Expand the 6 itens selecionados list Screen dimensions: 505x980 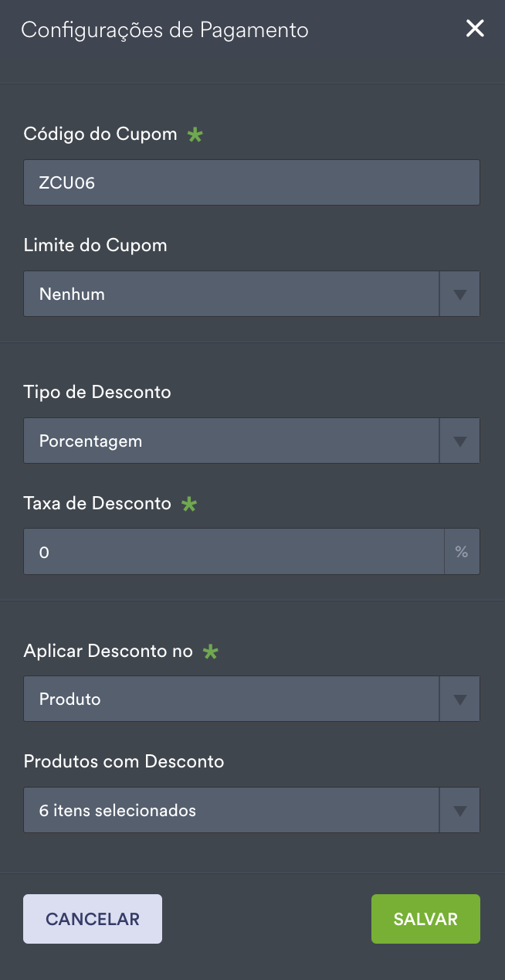(x=231, y=811)
